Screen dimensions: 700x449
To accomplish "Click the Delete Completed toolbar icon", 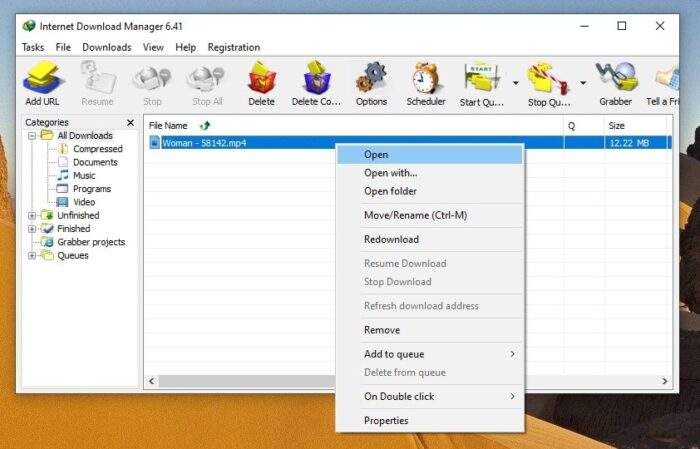I will tap(317, 78).
